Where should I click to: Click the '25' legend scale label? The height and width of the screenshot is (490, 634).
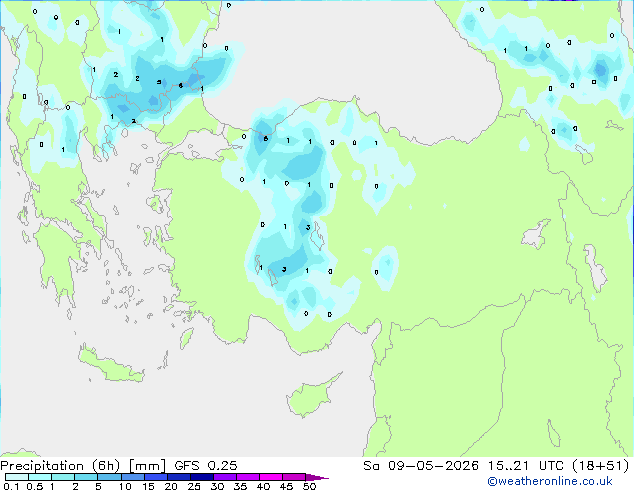(x=194, y=486)
